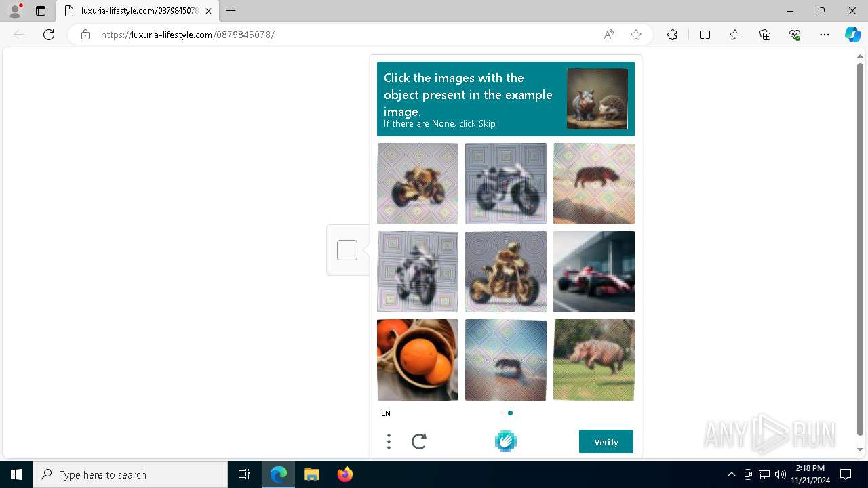Activate Read aloud icon
868x488 pixels.
609,35
